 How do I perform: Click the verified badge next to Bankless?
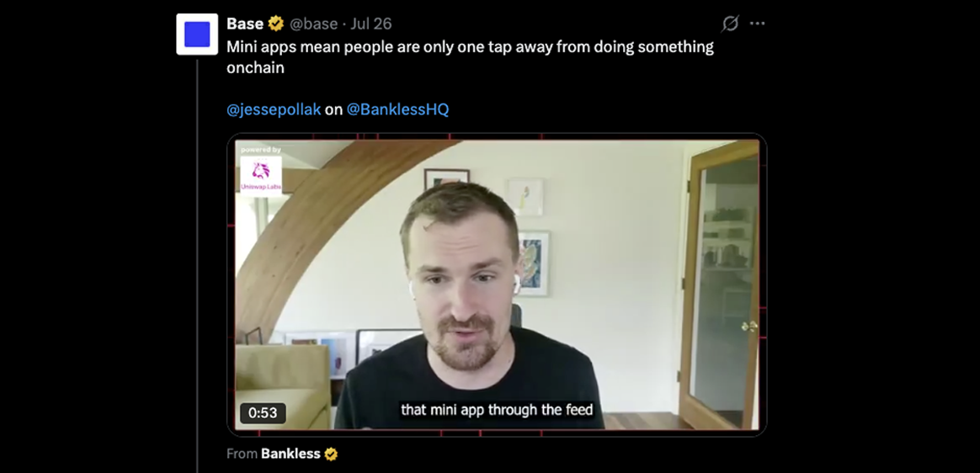(x=331, y=454)
